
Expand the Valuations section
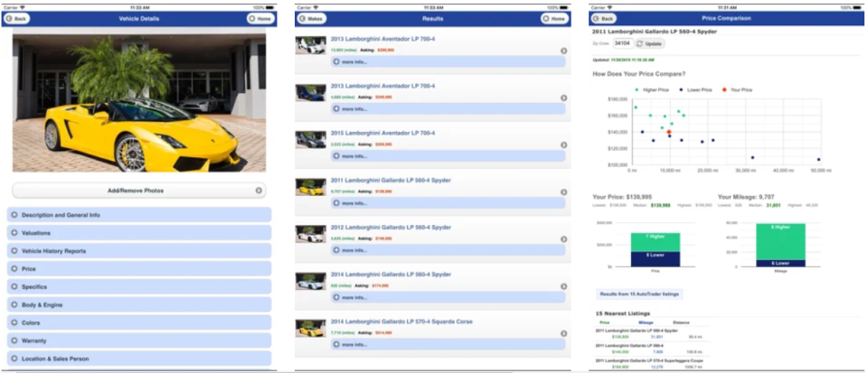(x=139, y=233)
